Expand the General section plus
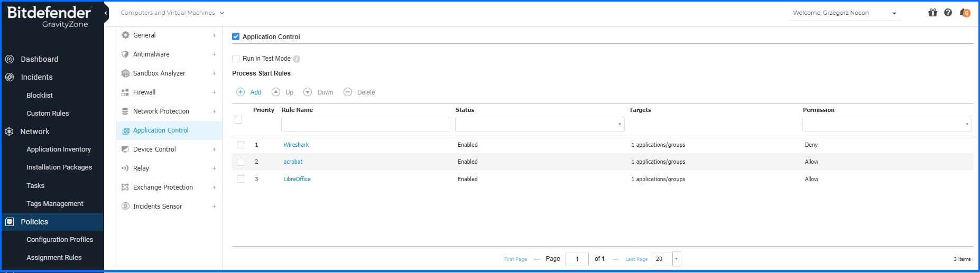 [214, 35]
